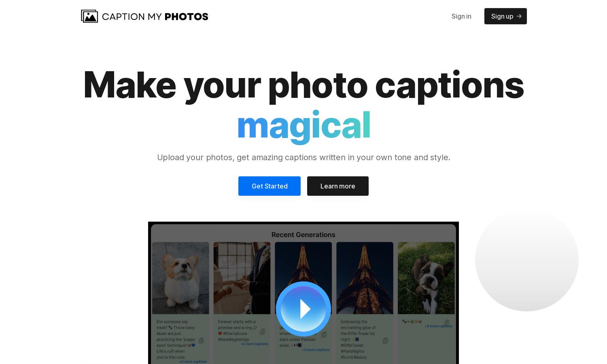Screen dimensions: 607x364
Task: Open the corgi photo thumbnail
Action: [x=180, y=278]
